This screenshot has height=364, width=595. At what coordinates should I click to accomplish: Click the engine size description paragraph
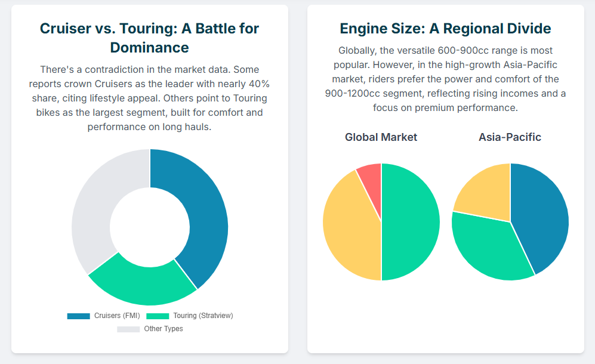point(445,79)
